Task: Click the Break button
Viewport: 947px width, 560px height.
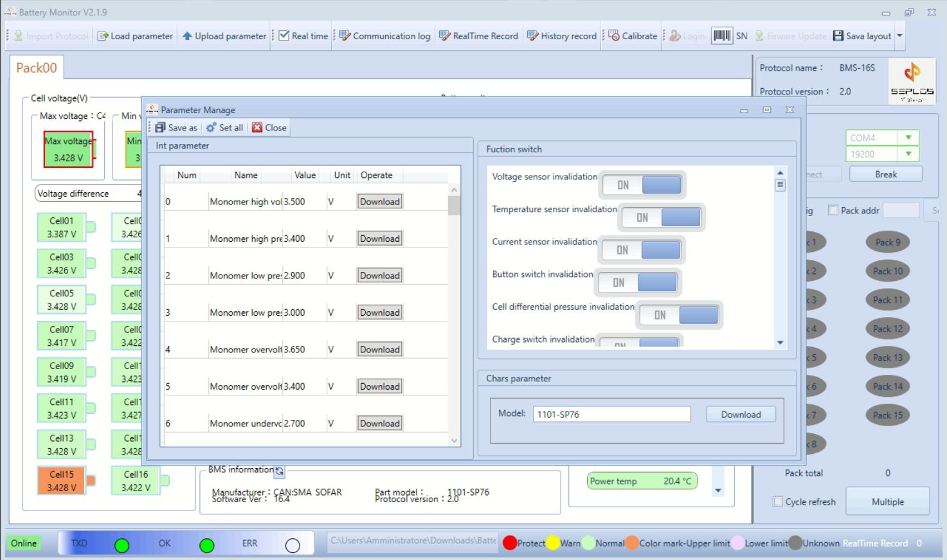Action: click(885, 173)
